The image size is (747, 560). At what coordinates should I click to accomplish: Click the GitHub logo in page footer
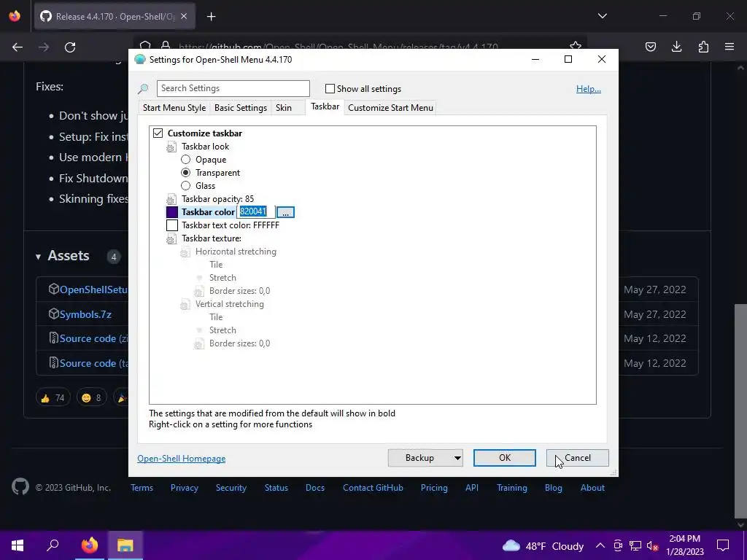20,486
